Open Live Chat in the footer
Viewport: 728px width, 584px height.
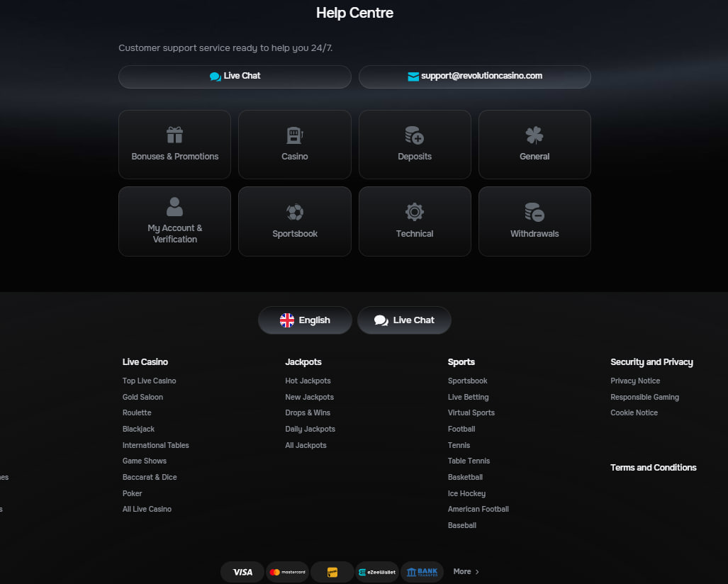click(x=404, y=320)
